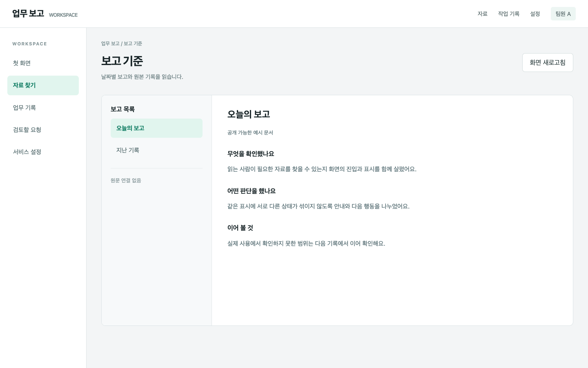The image size is (588, 368).
Task: Click the 원문 연결 없음 note
Action: click(126, 180)
